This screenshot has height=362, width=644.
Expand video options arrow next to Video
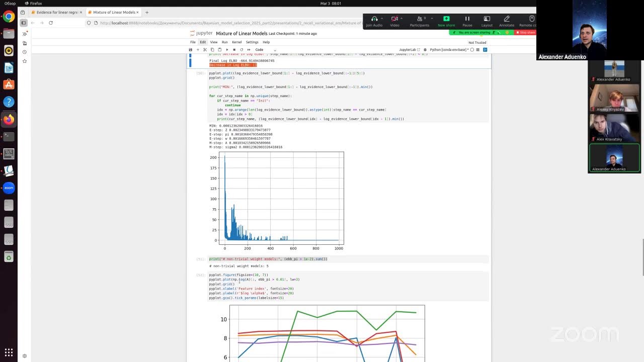[402, 19]
